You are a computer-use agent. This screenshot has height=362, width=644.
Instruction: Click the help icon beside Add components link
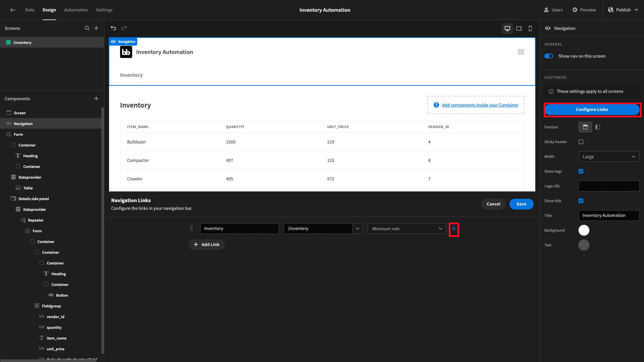pos(436,105)
